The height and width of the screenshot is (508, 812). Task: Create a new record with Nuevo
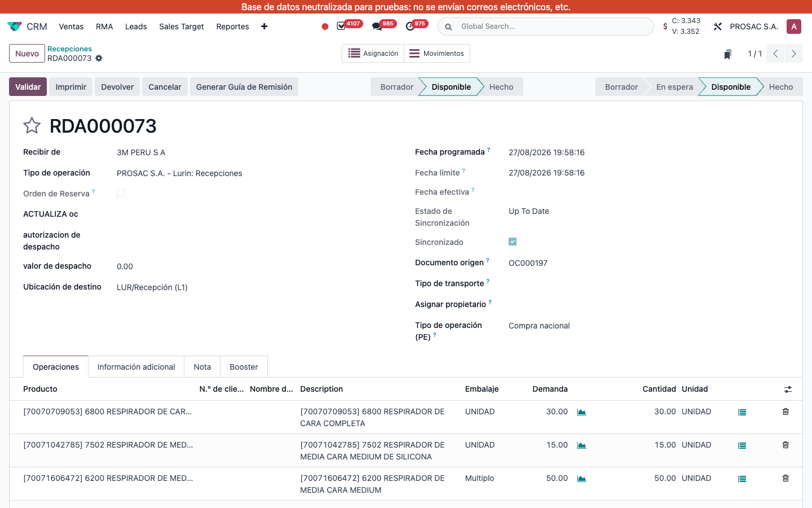click(x=27, y=54)
